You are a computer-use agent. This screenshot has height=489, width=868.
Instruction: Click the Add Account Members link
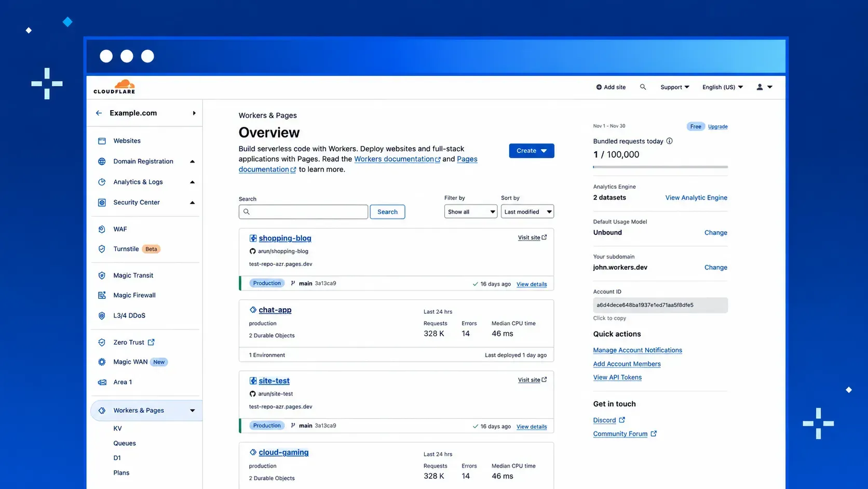point(627,364)
